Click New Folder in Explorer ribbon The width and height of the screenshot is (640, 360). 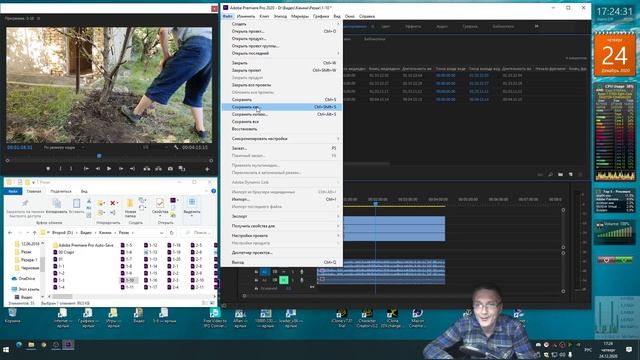coord(130,207)
